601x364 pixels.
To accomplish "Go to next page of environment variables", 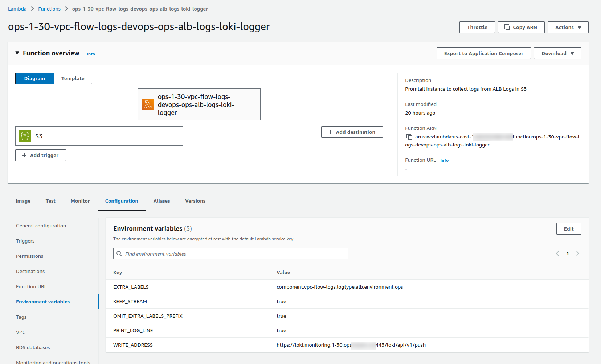I will click(x=578, y=253).
